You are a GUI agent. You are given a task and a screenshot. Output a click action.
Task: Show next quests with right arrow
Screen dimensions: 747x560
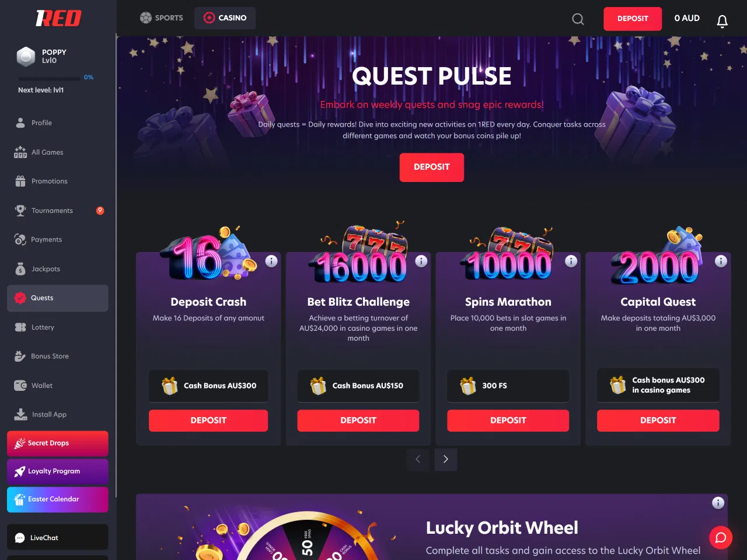[446, 460]
